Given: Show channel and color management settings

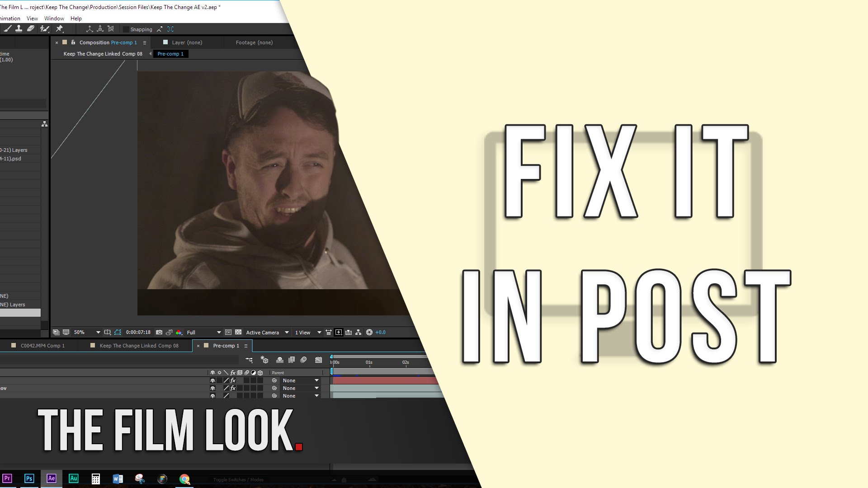Looking at the screenshot, I should pos(179,332).
